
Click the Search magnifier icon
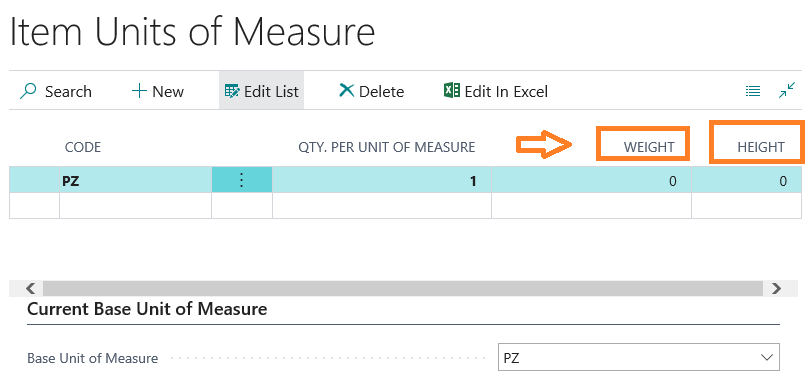[x=28, y=92]
